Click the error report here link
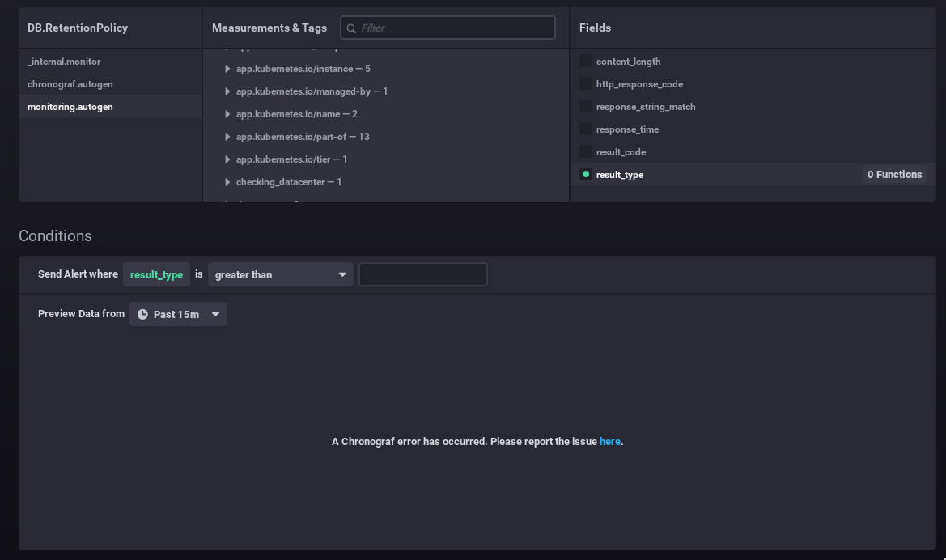This screenshot has width=946, height=560. point(610,441)
